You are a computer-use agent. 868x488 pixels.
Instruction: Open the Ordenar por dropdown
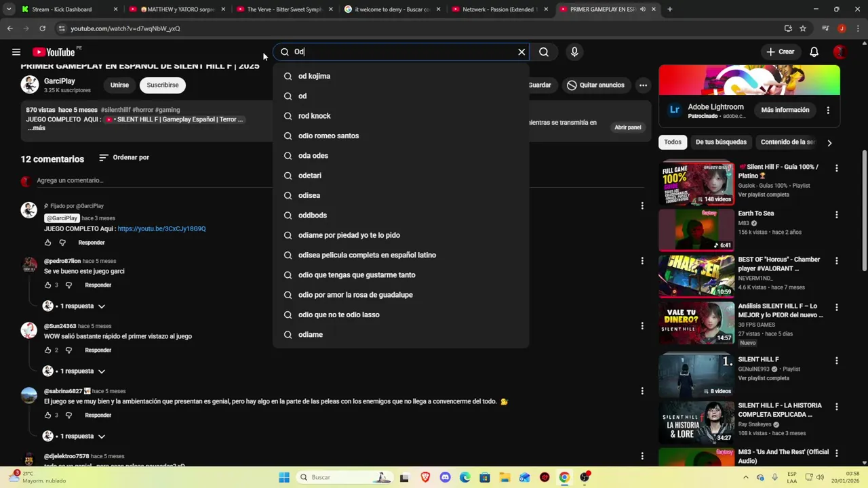[124, 157]
